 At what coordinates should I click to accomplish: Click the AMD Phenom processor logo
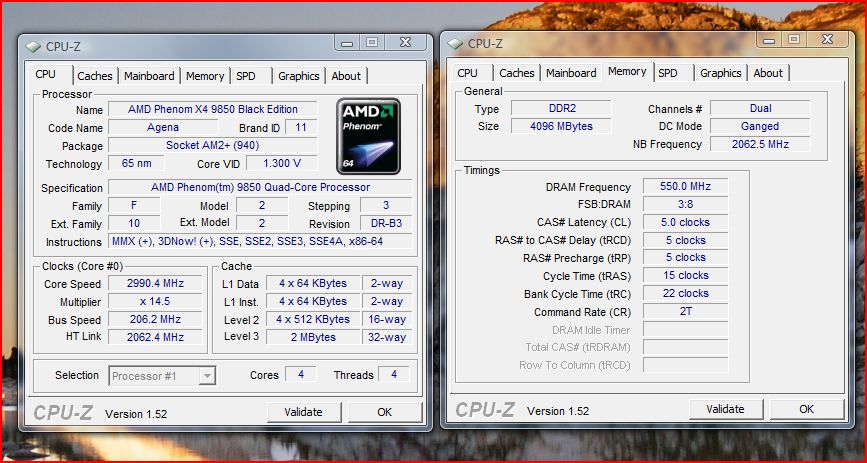[x=368, y=136]
